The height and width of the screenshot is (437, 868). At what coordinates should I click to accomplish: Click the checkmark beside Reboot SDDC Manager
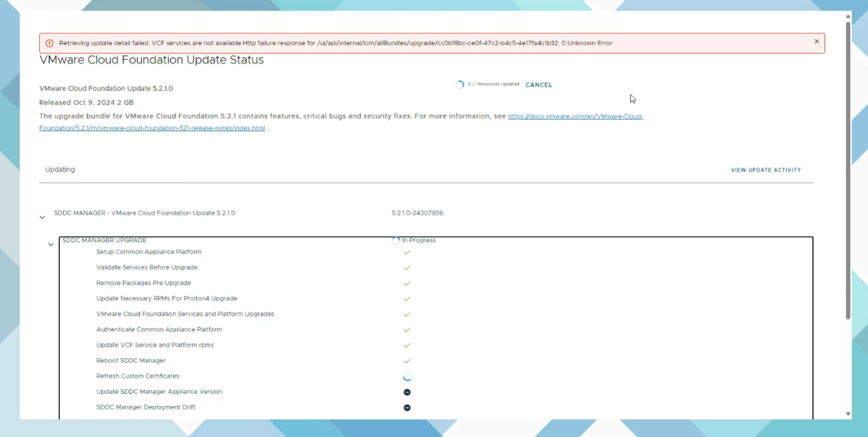point(406,361)
